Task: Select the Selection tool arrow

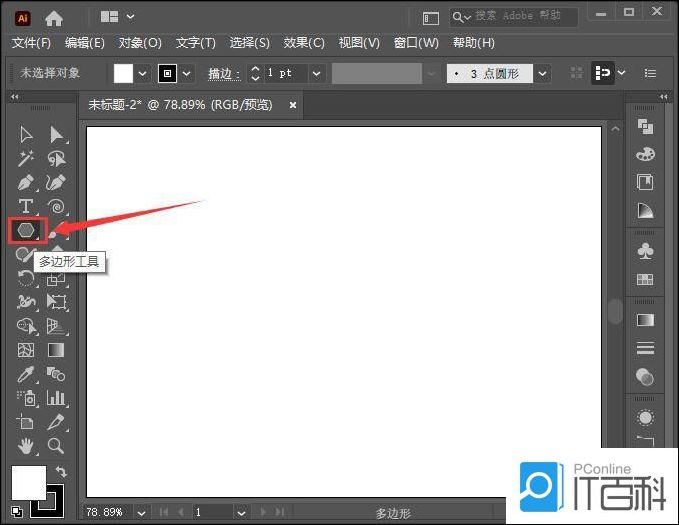Action: click(26, 135)
